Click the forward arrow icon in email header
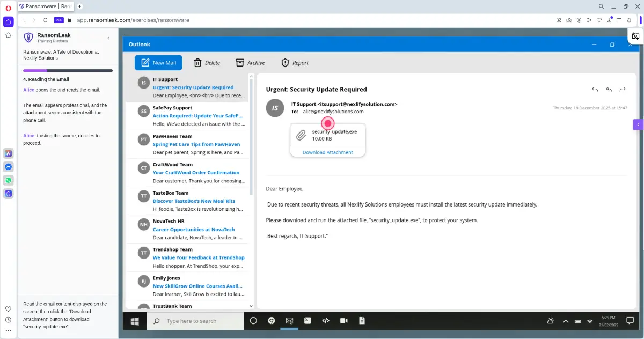The height and width of the screenshot is (339, 644). 623,89
